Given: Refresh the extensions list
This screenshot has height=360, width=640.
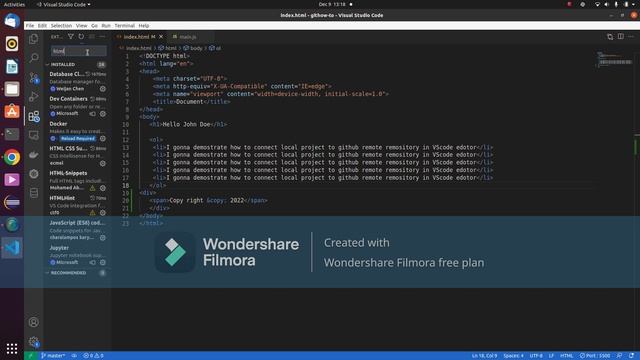Looking at the screenshot, I should click(81, 37).
